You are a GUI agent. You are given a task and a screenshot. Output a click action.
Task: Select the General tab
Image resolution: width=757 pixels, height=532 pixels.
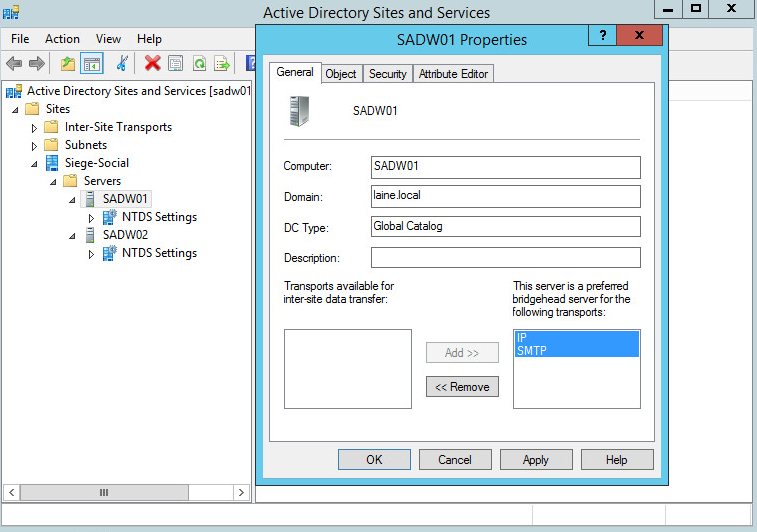coord(295,72)
